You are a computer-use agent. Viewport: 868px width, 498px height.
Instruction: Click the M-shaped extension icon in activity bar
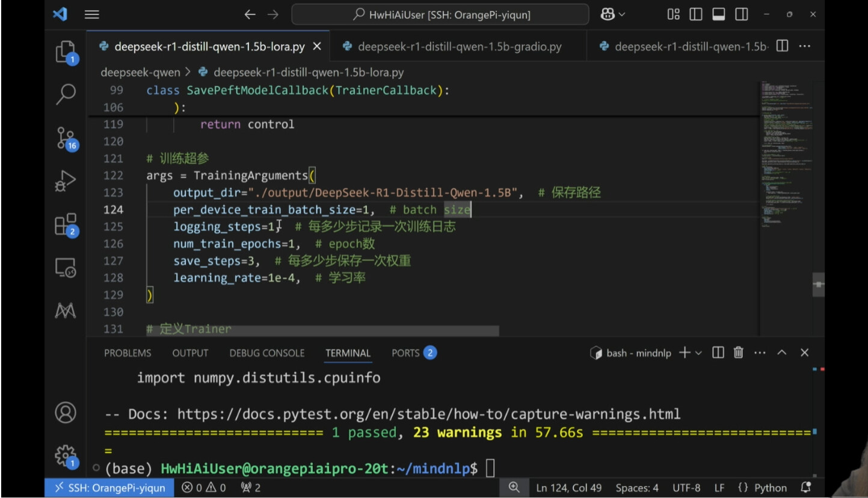click(66, 310)
